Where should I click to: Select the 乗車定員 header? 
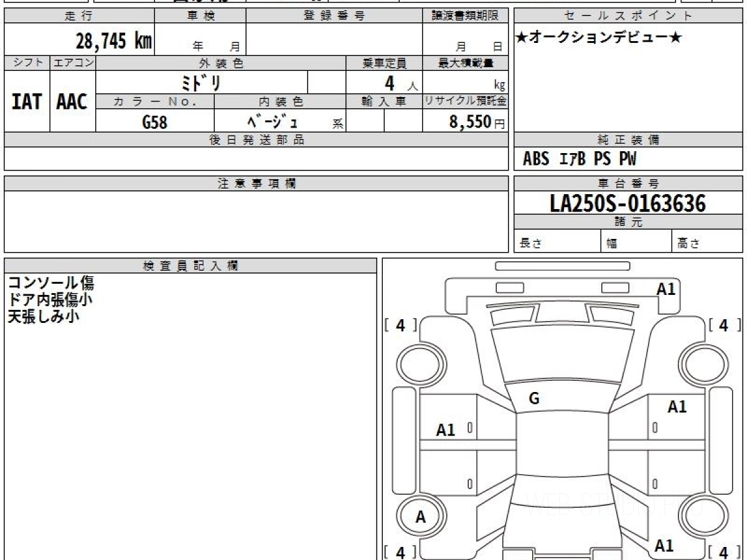[x=384, y=63]
